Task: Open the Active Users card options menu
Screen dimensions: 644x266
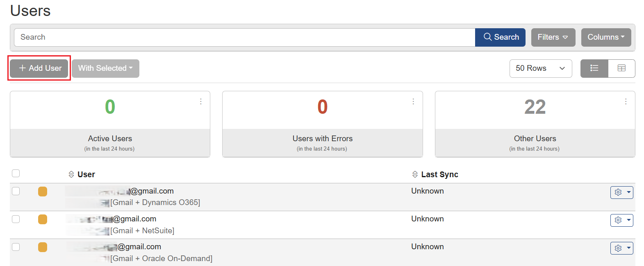Action: [201, 101]
